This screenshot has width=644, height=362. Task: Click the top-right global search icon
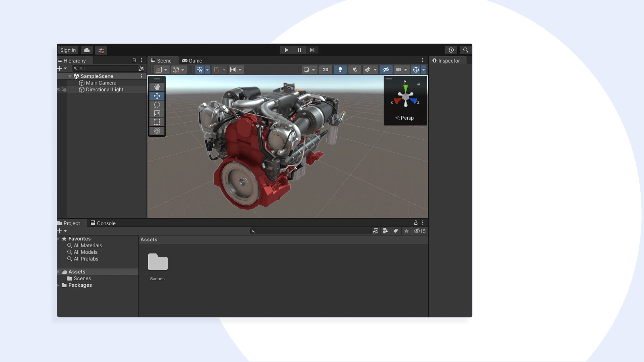465,50
